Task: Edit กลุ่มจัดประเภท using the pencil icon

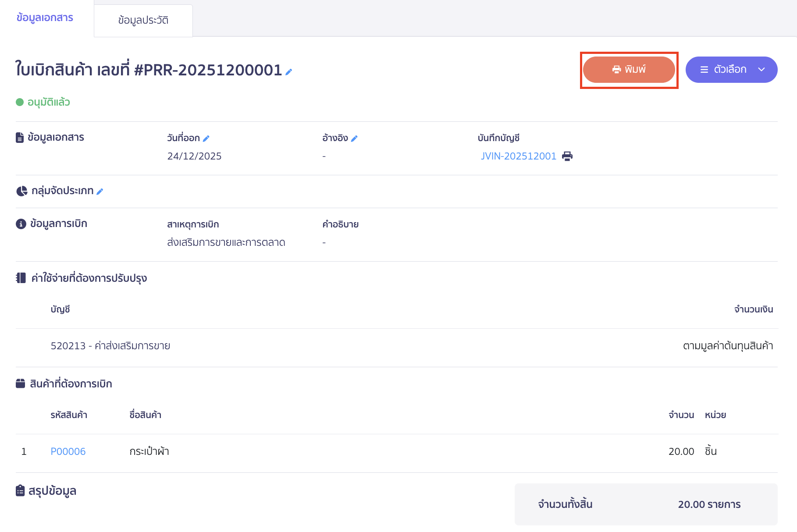Action: click(x=100, y=192)
